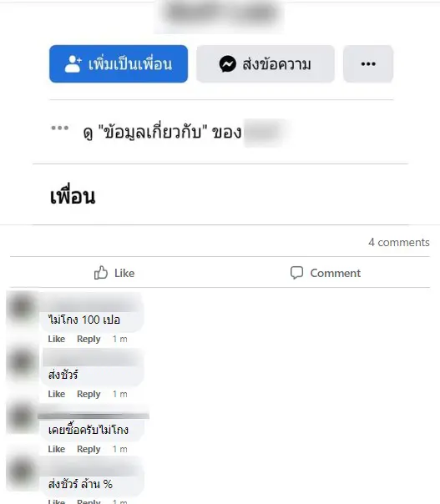Reply to the comment เคยซื้อครับไม่โกง
The image size is (440, 504).
89,449
